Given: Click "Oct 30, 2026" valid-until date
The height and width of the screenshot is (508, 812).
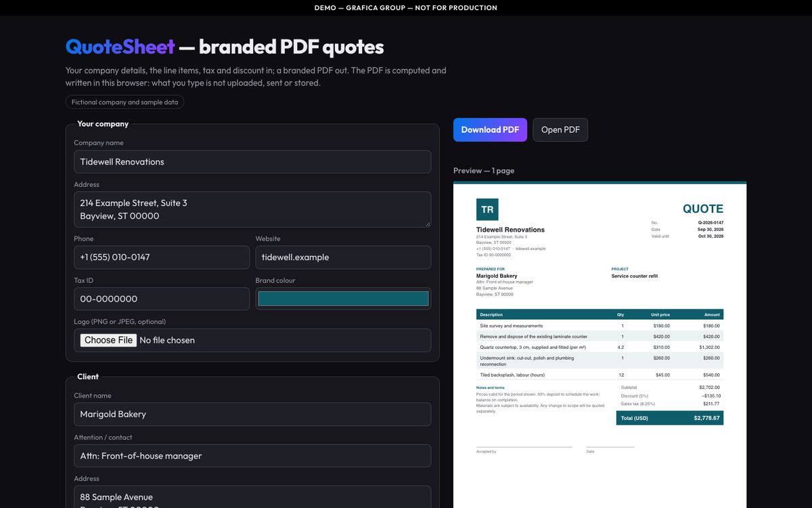Looking at the screenshot, I should point(710,236).
